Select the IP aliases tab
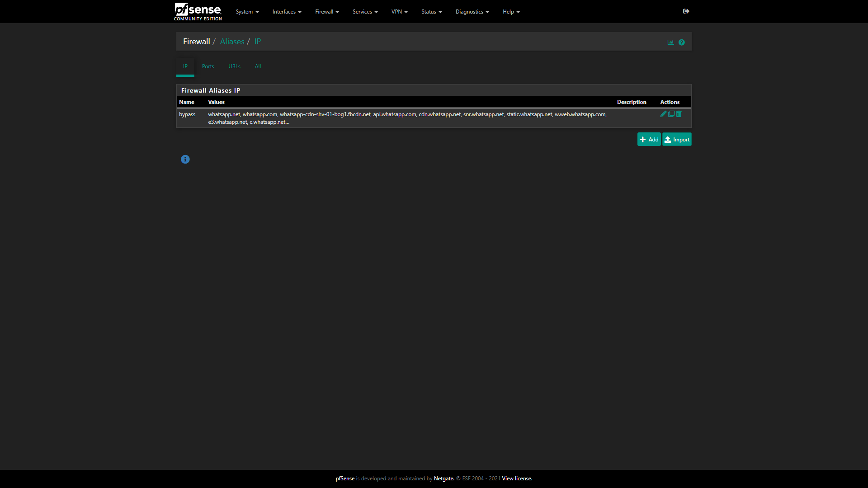Viewport: 868px width, 488px height. pyautogui.click(x=185, y=66)
